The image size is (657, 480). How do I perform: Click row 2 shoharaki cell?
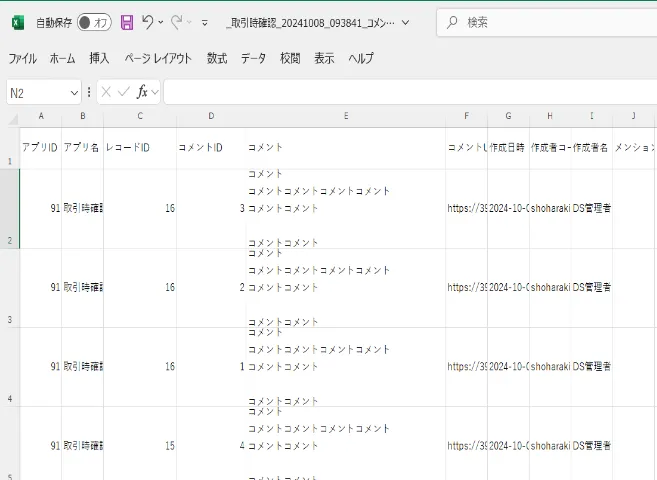[550, 209]
